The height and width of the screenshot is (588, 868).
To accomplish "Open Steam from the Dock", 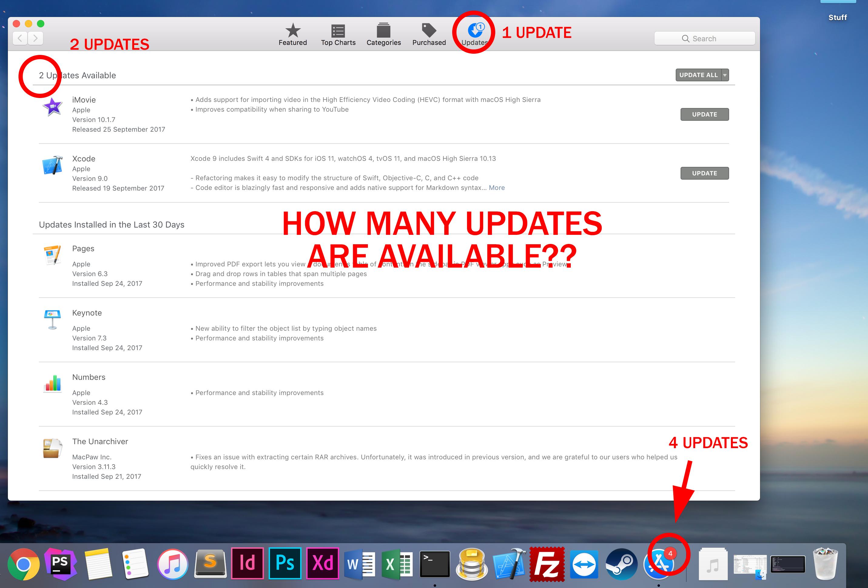I will pyautogui.click(x=621, y=564).
